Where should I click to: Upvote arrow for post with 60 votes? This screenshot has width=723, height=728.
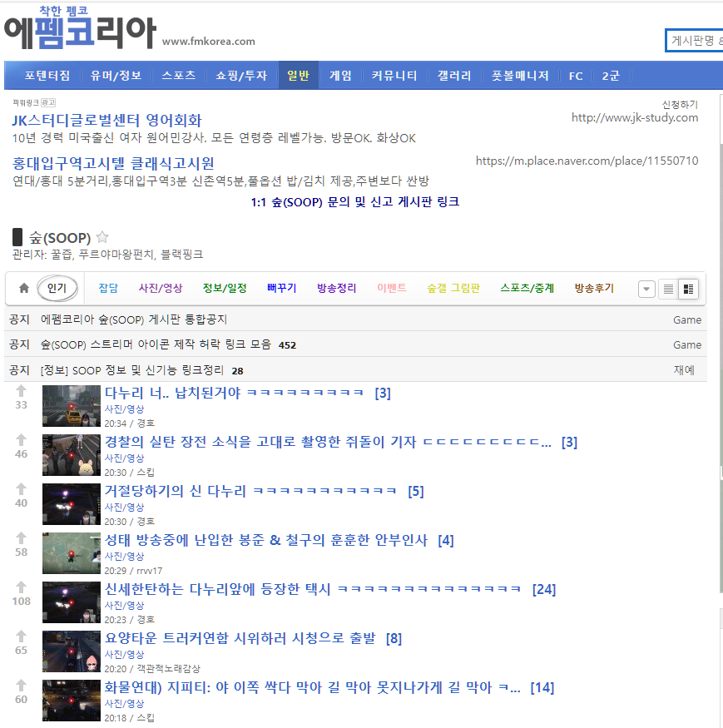coord(21,686)
